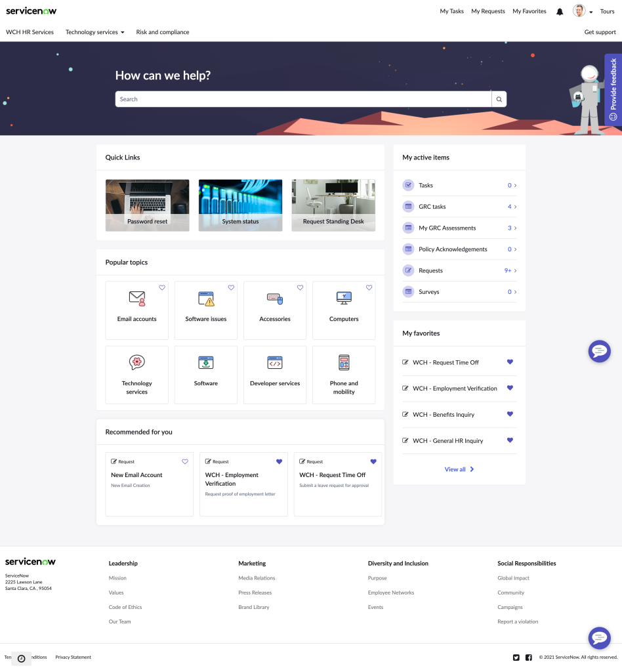Unfavorite WCH - Benefits Inquiry in My favorites
The image size is (622, 672).
tap(510, 414)
